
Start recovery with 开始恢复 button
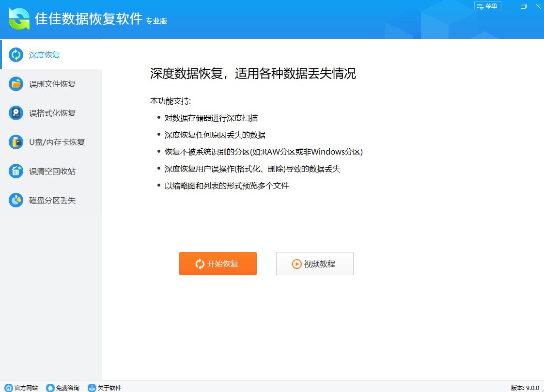click(x=218, y=264)
